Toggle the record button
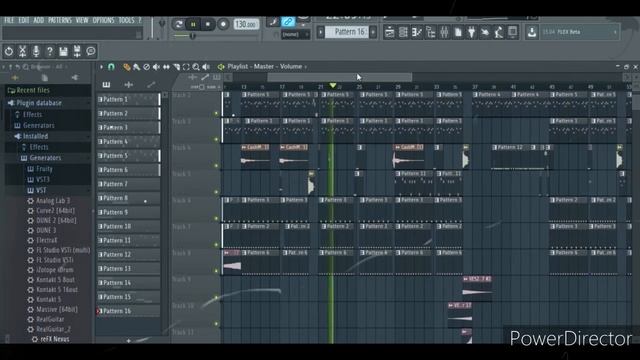 (x=223, y=24)
